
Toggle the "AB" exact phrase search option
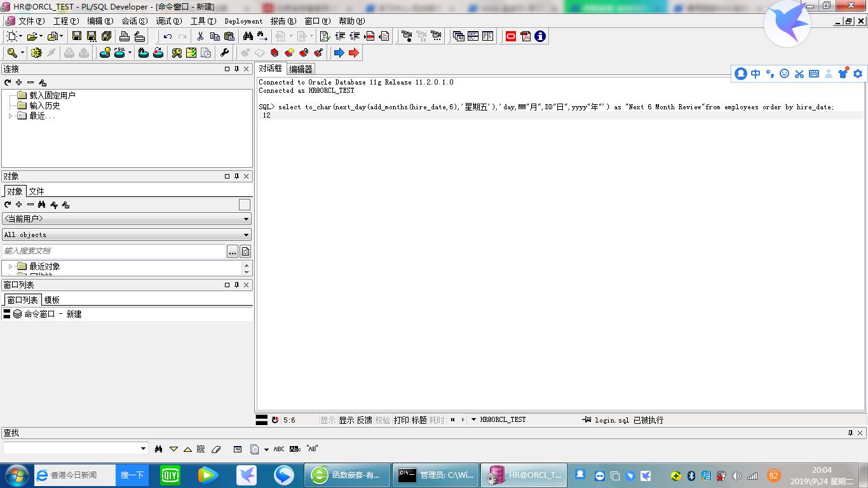click(312, 449)
